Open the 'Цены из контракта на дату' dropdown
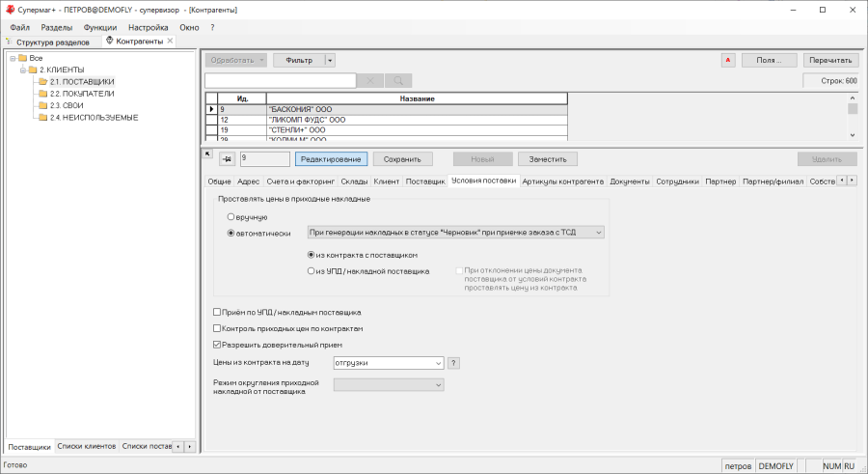The width and height of the screenshot is (868, 474). pos(439,363)
